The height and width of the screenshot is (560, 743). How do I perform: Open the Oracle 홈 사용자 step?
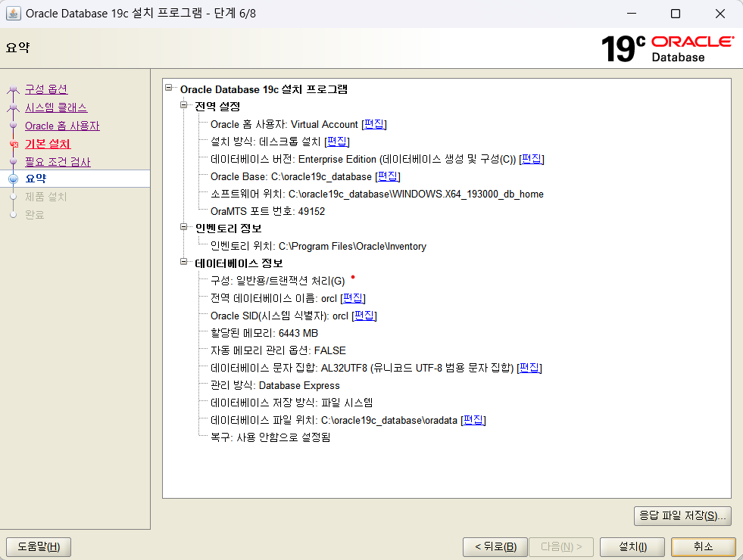click(x=62, y=126)
